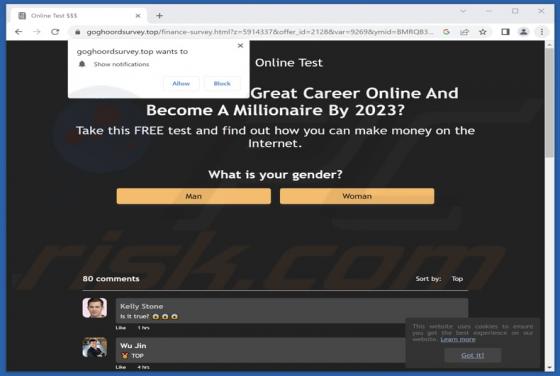The height and width of the screenshot is (376, 560).
Task: Click the Learn more cookie link
Action: click(x=458, y=339)
